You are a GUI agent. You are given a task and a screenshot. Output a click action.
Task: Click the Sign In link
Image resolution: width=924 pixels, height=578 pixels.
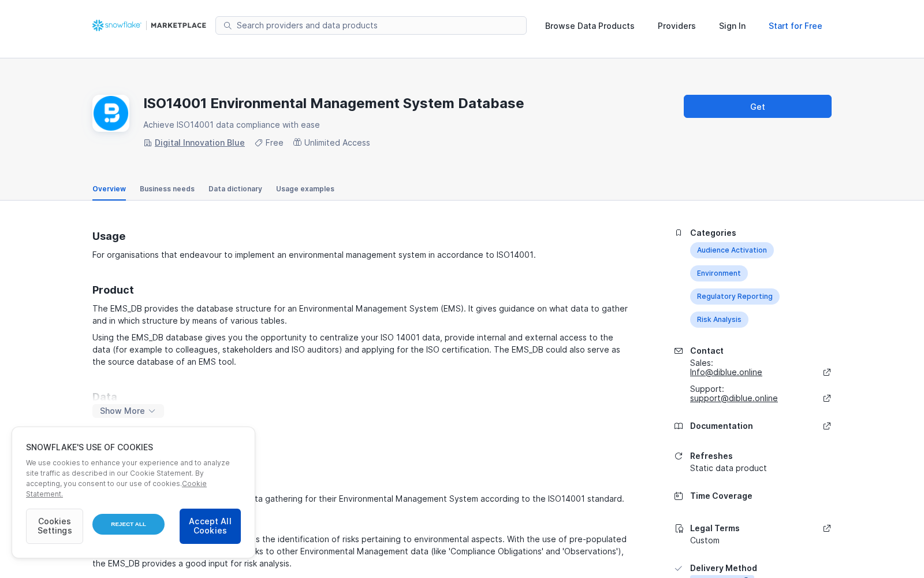732,26
